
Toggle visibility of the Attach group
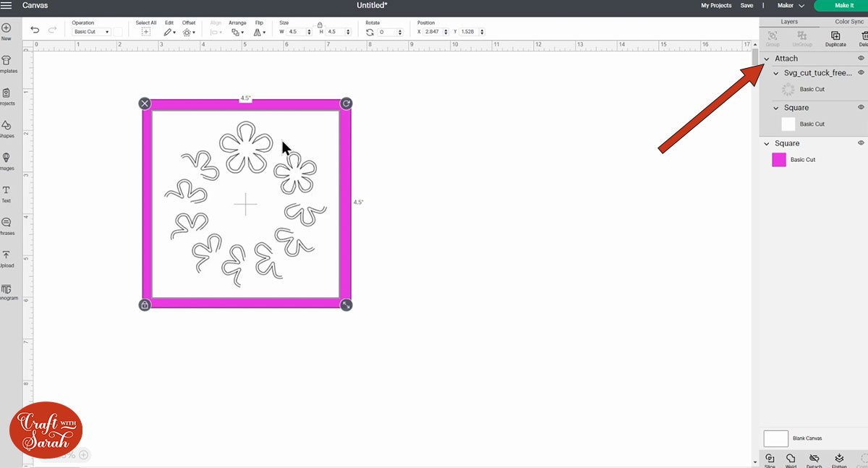click(861, 58)
